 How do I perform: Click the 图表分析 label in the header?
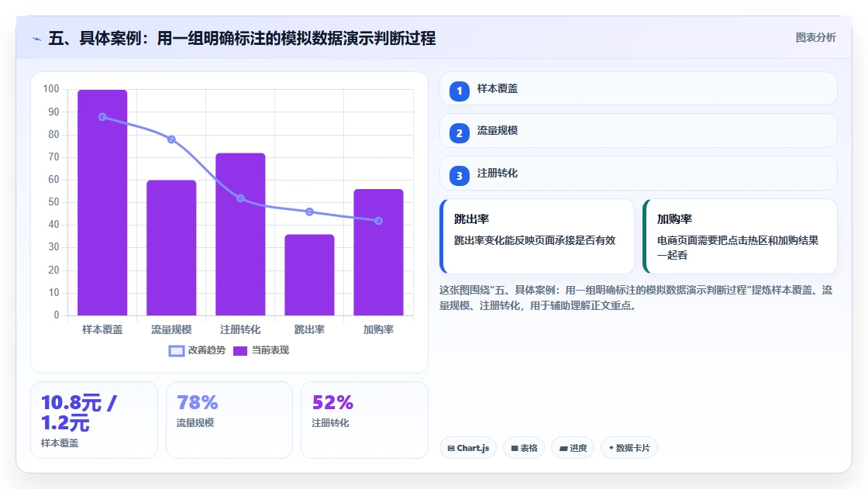[x=815, y=38]
